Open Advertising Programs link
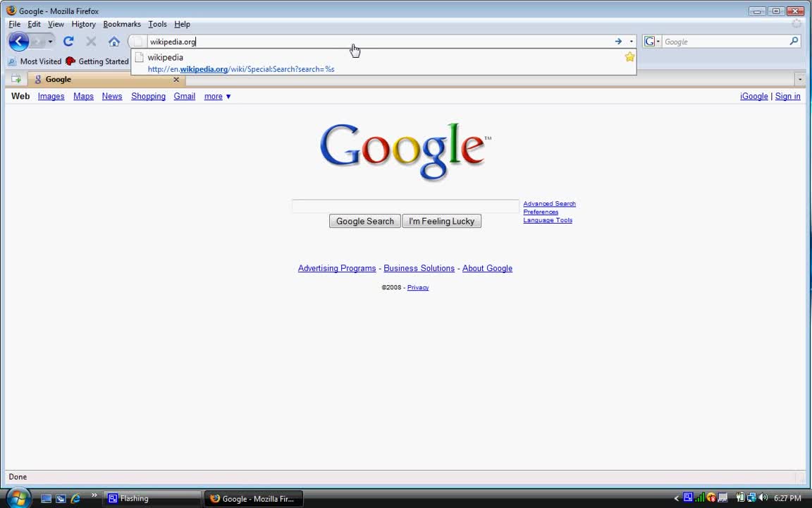The width and height of the screenshot is (812, 508). point(337,269)
